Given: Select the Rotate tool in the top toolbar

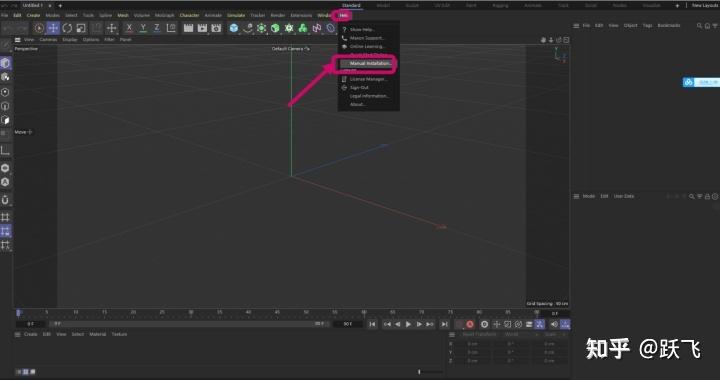Looking at the screenshot, I should point(67,28).
